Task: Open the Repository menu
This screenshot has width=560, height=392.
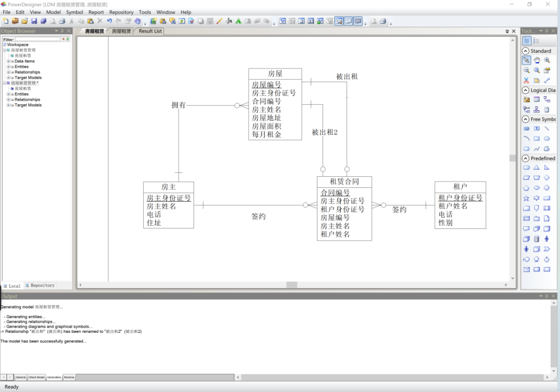Action: click(121, 12)
